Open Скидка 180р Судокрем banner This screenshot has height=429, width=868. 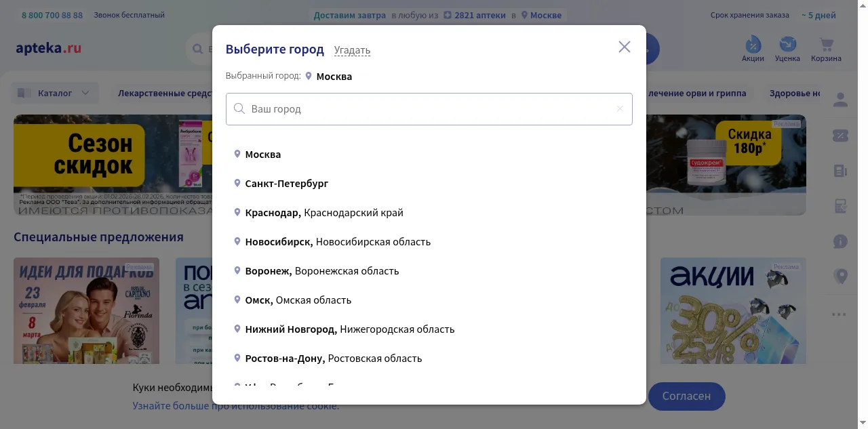click(x=726, y=165)
